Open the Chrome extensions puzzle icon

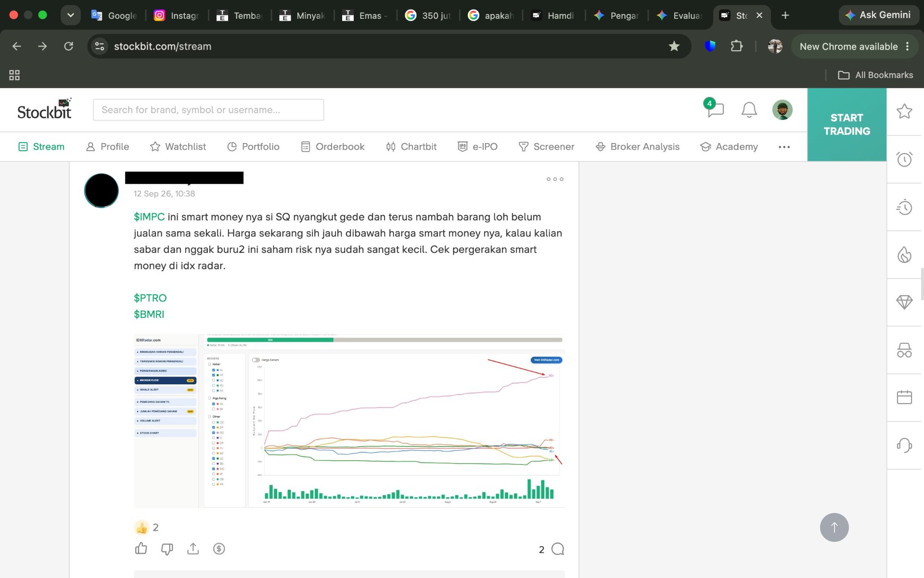click(736, 46)
